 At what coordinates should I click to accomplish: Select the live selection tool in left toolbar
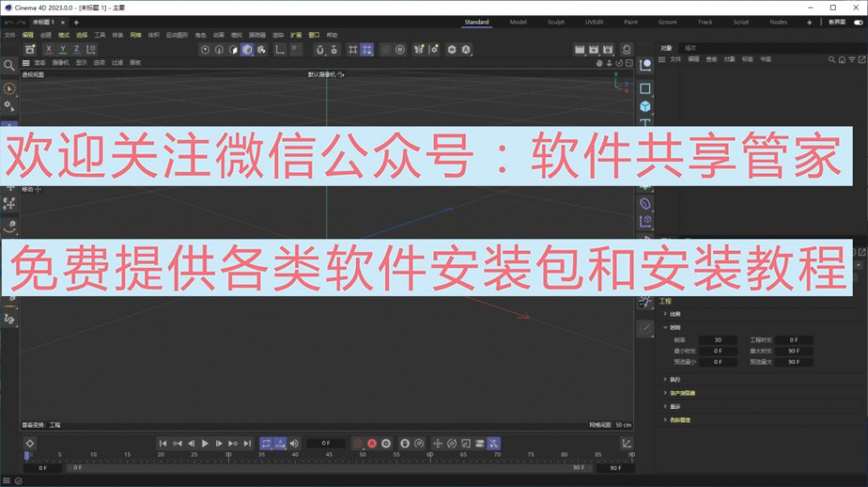pyautogui.click(x=9, y=88)
